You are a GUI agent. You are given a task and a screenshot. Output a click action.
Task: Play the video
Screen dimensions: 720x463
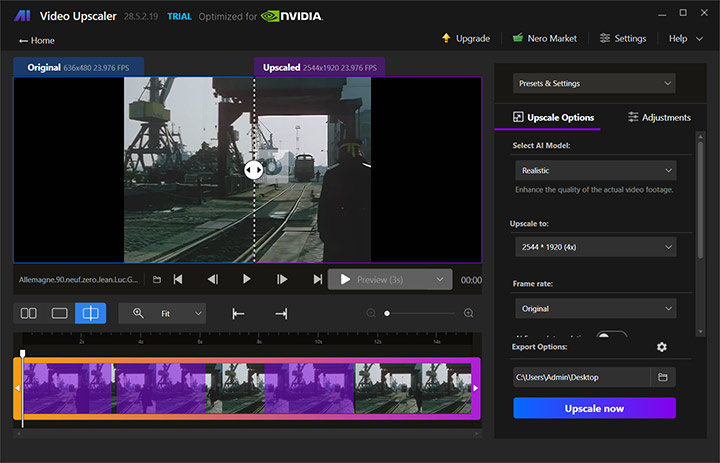(246, 279)
